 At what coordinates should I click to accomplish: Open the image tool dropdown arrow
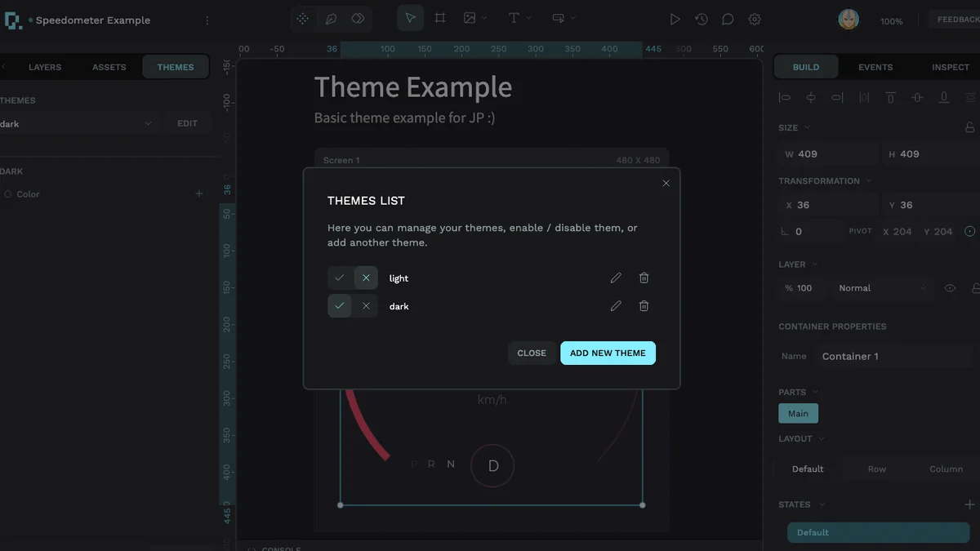tap(484, 18)
